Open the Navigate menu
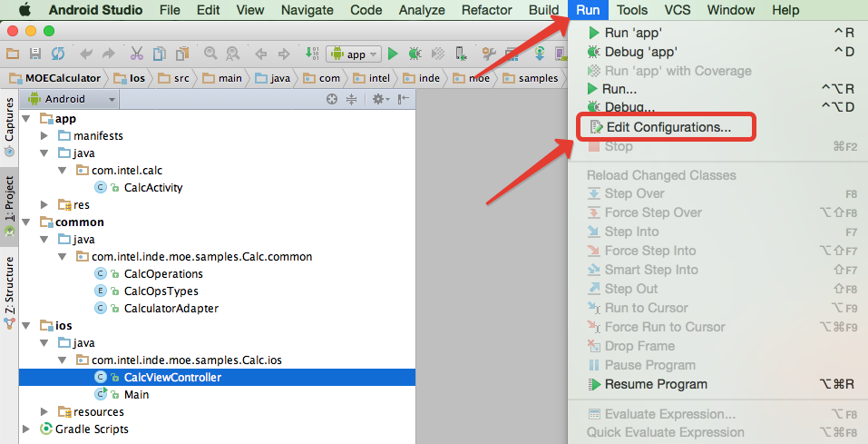868x444 pixels. click(307, 10)
